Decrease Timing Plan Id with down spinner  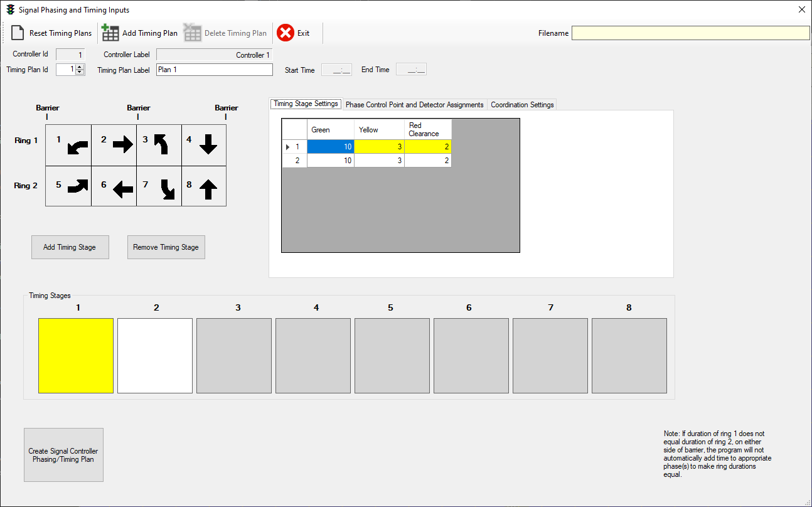tap(80, 72)
